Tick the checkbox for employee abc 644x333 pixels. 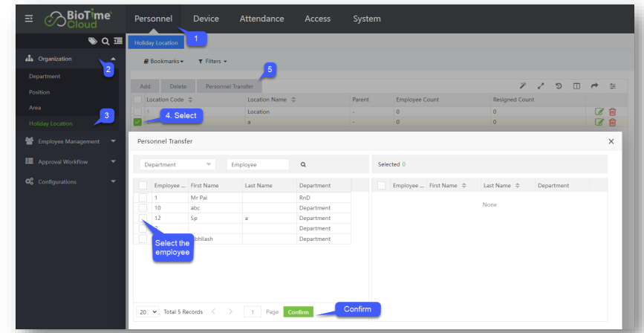(143, 208)
